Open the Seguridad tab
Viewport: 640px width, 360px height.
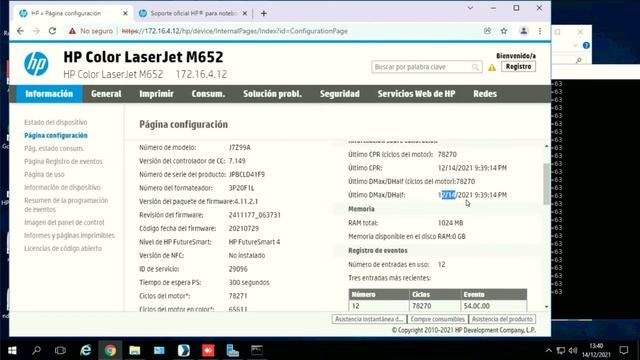point(340,94)
